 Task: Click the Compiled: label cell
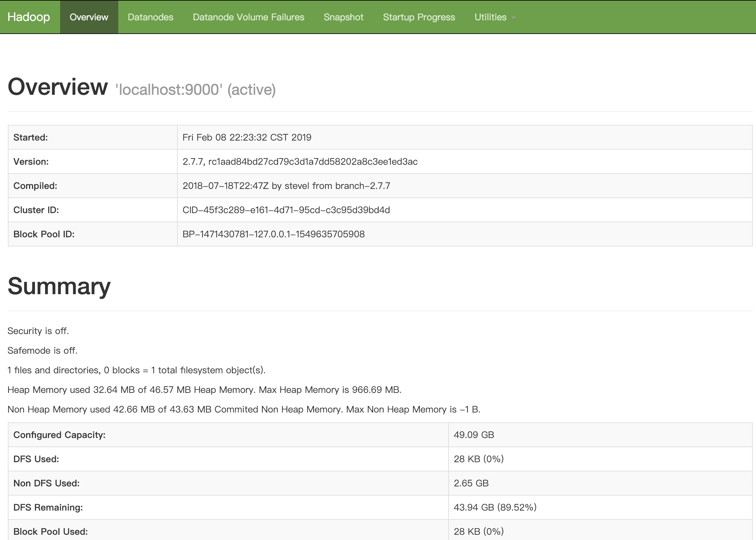93,186
